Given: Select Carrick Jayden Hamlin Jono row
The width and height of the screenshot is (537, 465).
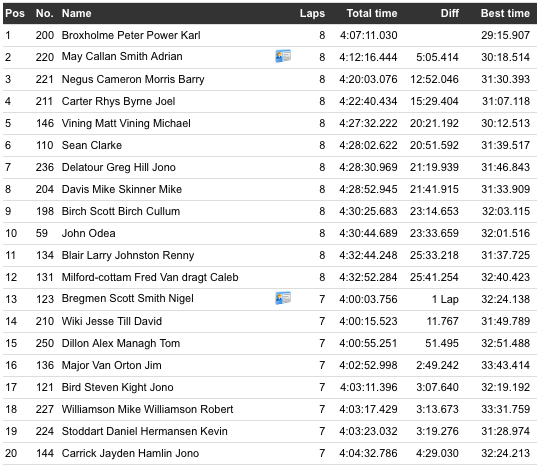Looking at the screenshot, I should tap(270, 453).
